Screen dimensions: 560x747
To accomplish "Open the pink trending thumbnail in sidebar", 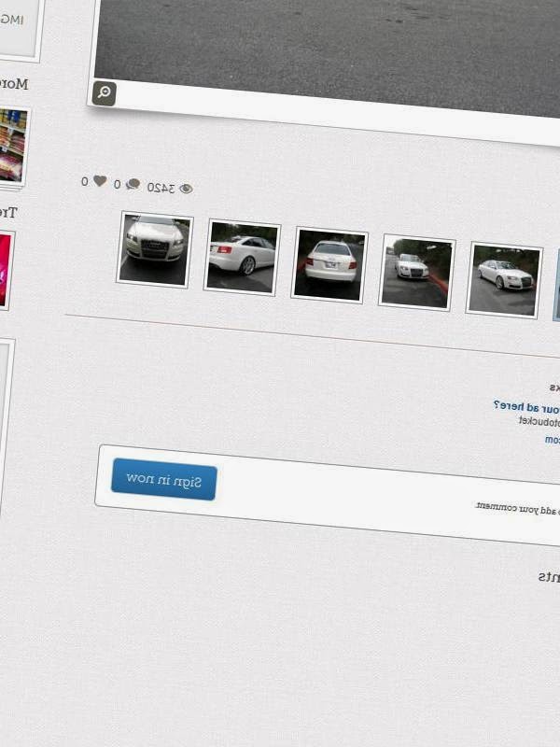I will click(x=6, y=270).
